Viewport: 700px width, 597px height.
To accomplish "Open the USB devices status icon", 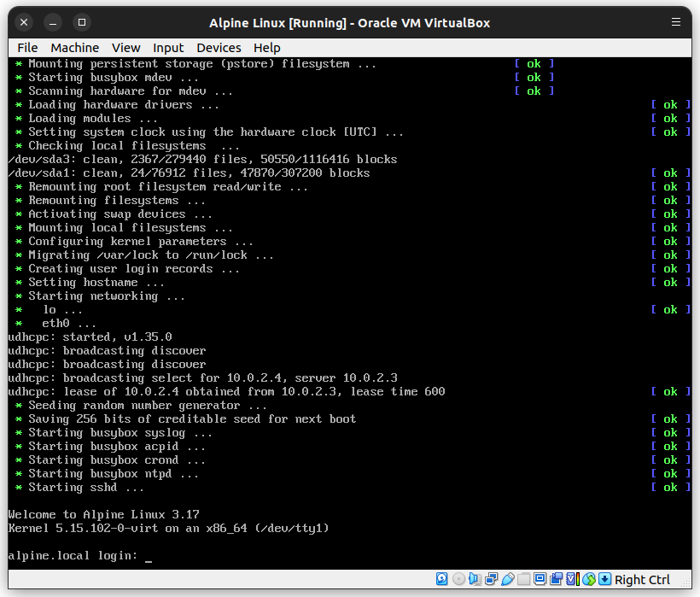I will pyautogui.click(x=508, y=579).
